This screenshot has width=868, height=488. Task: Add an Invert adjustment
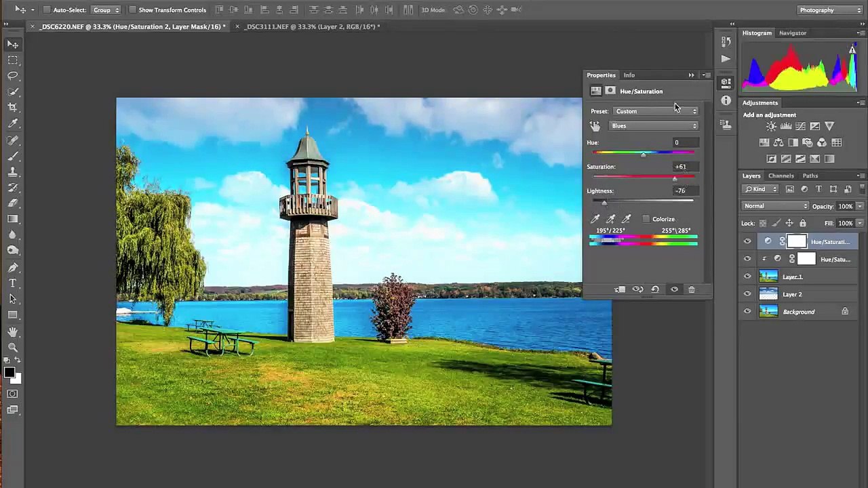click(x=771, y=159)
